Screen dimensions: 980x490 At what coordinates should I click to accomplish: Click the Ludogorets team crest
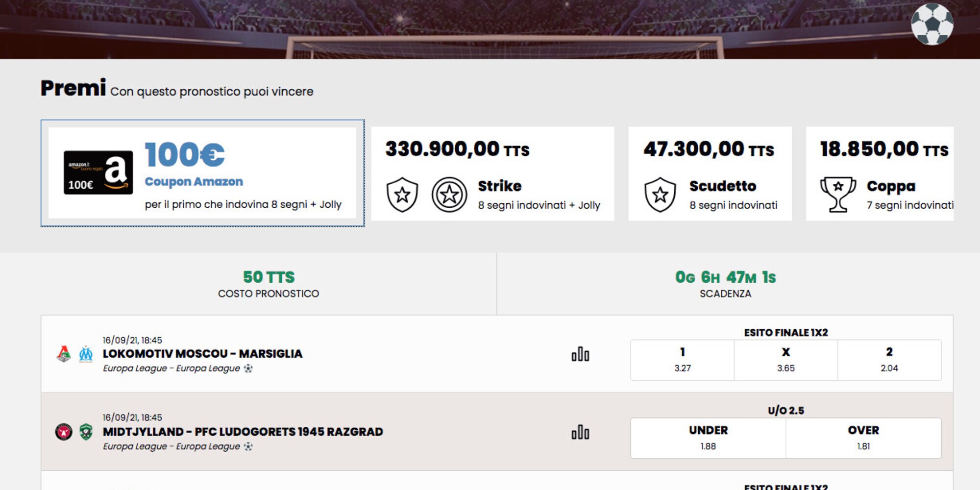click(86, 432)
